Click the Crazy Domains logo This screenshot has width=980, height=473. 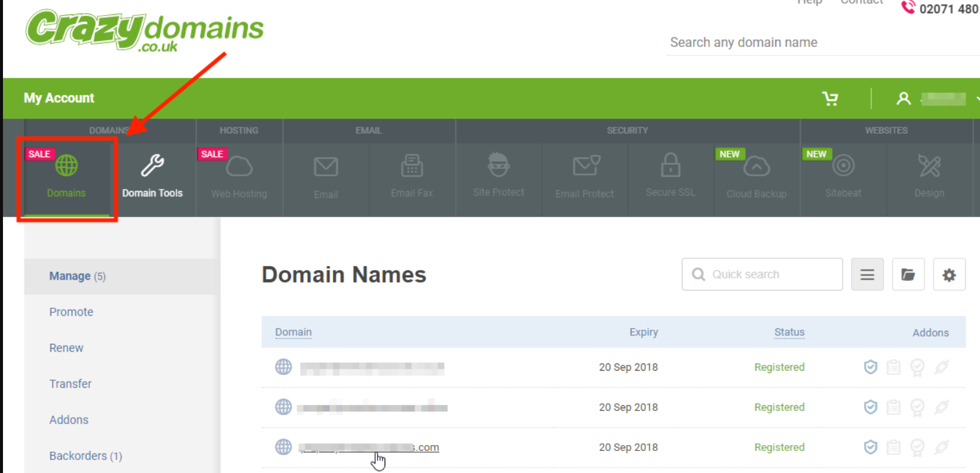pos(145,30)
